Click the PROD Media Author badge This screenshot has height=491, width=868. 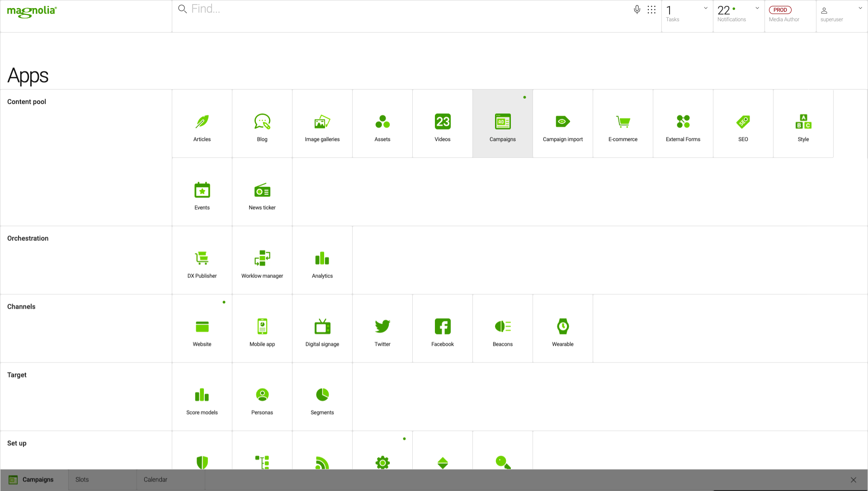point(781,10)
